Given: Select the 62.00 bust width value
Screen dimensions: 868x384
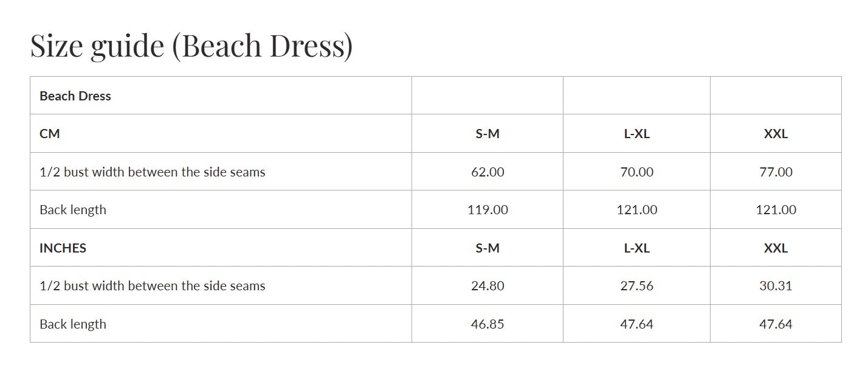Looking at the screenshot, I should 487,172.
